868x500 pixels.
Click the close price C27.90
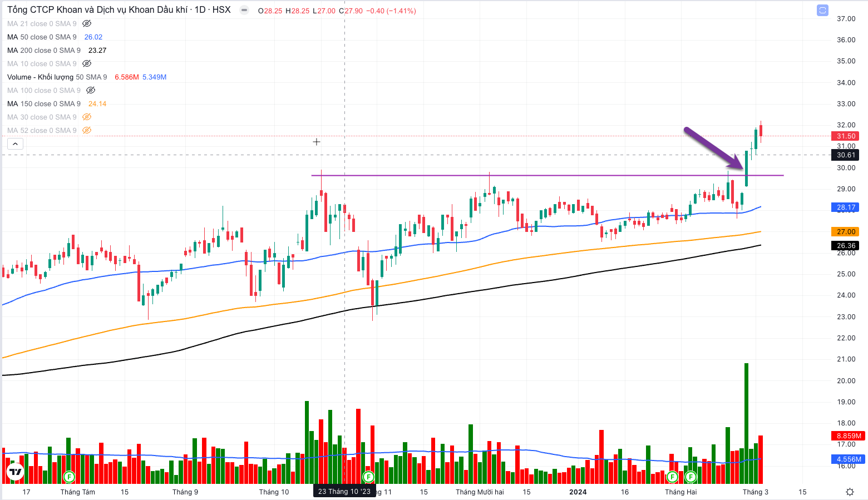(x=351, y=11)
